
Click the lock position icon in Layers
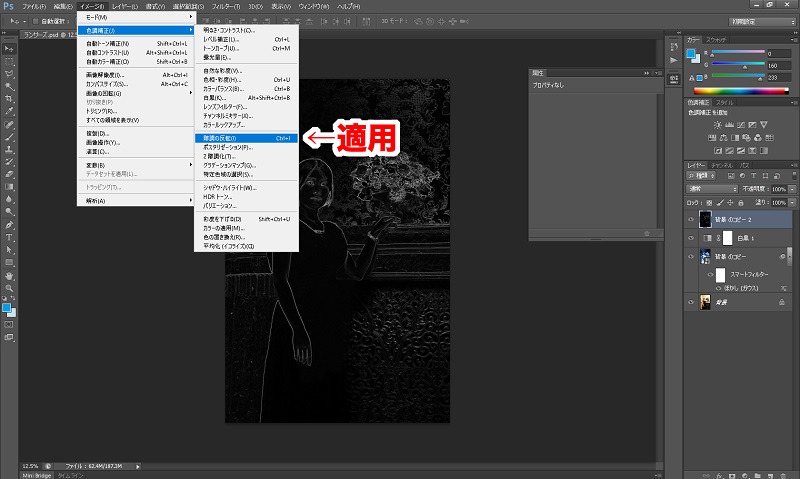730,203
